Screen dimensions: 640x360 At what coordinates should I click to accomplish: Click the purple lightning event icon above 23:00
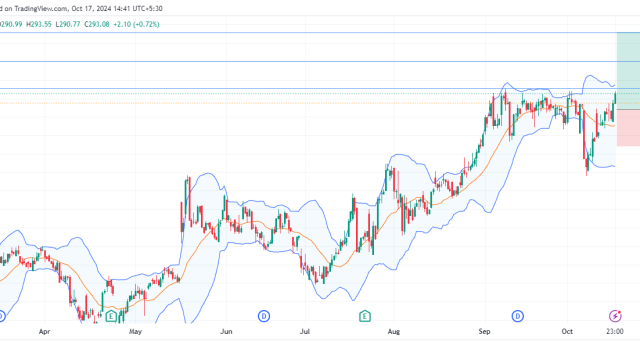point(615,316)
